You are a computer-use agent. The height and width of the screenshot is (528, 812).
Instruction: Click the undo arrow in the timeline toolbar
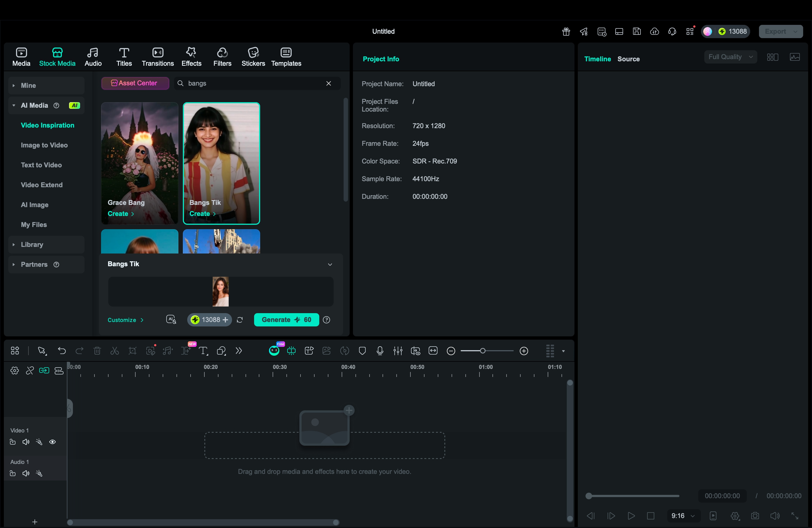(62, 351)
